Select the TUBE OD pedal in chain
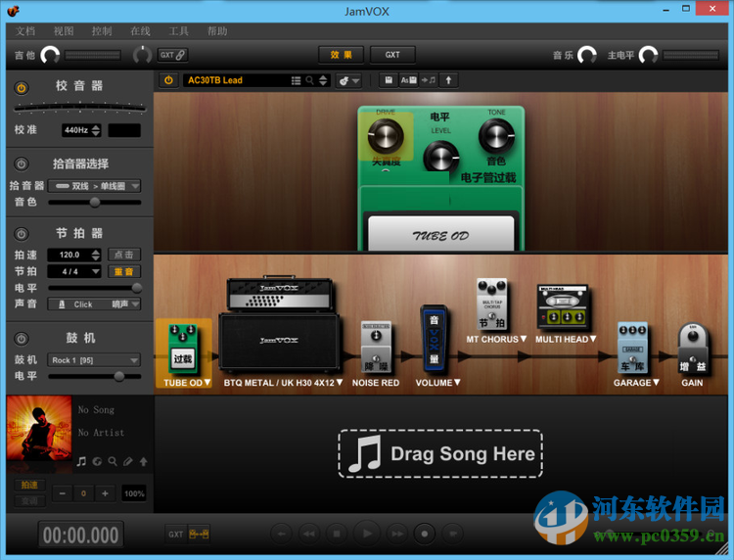This screenshot has height=560, width=734. (x=183, y=349)
